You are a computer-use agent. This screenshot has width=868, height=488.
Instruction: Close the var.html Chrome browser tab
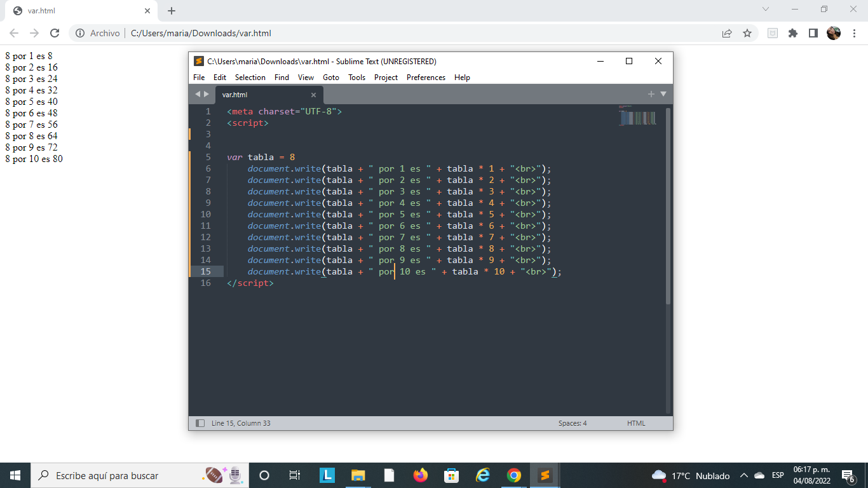click(x=147, y=11)
